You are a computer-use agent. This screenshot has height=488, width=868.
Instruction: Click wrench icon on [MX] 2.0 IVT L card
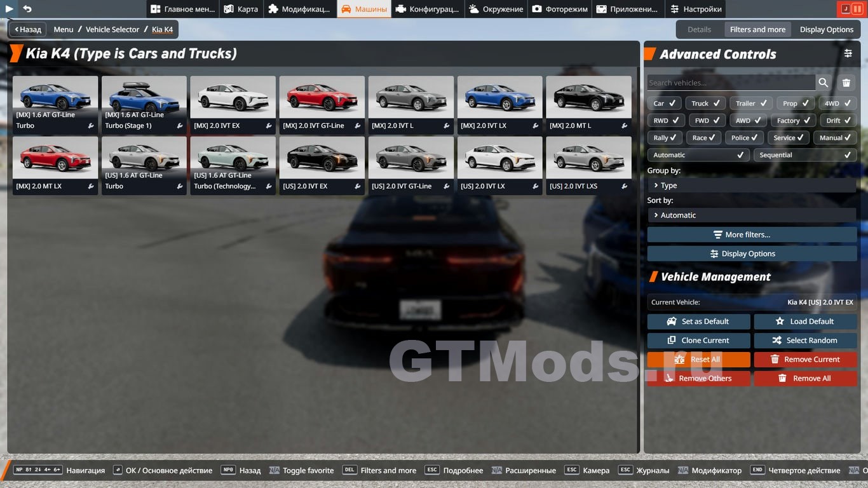click(447, 126)
